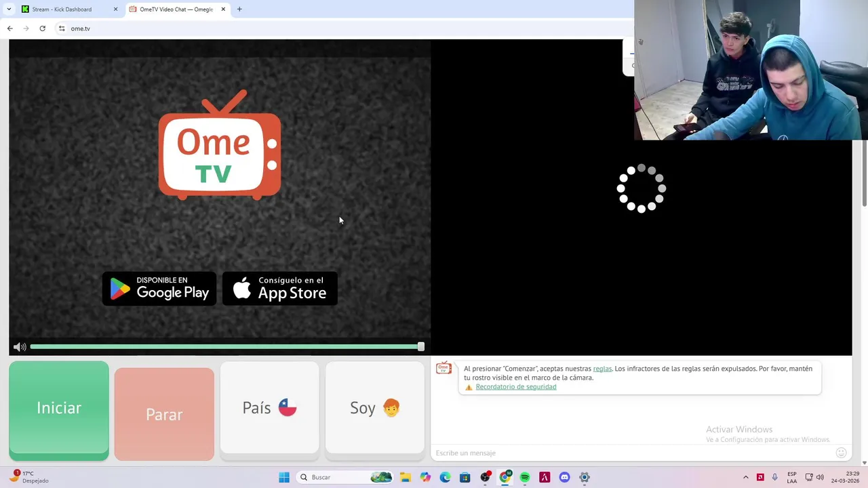Viewport: 868px width, 488px height.
Task: Open the País country selector
Action: click(269, 407)
